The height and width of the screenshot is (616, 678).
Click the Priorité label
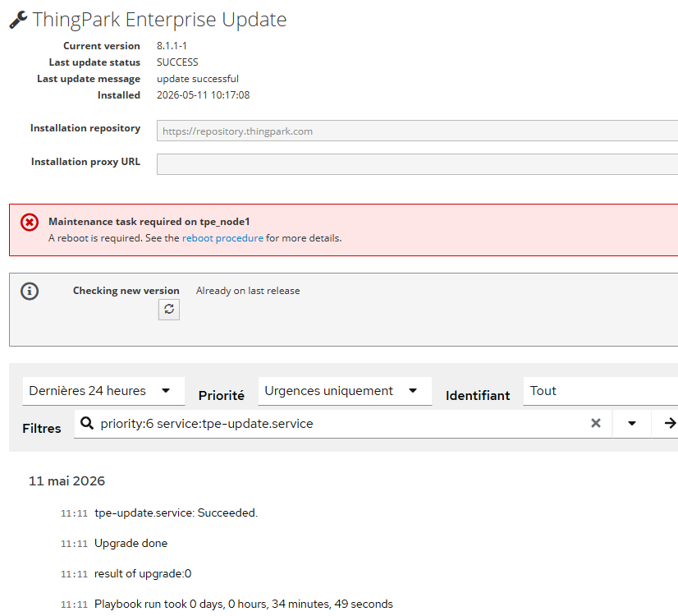(222, 395)
